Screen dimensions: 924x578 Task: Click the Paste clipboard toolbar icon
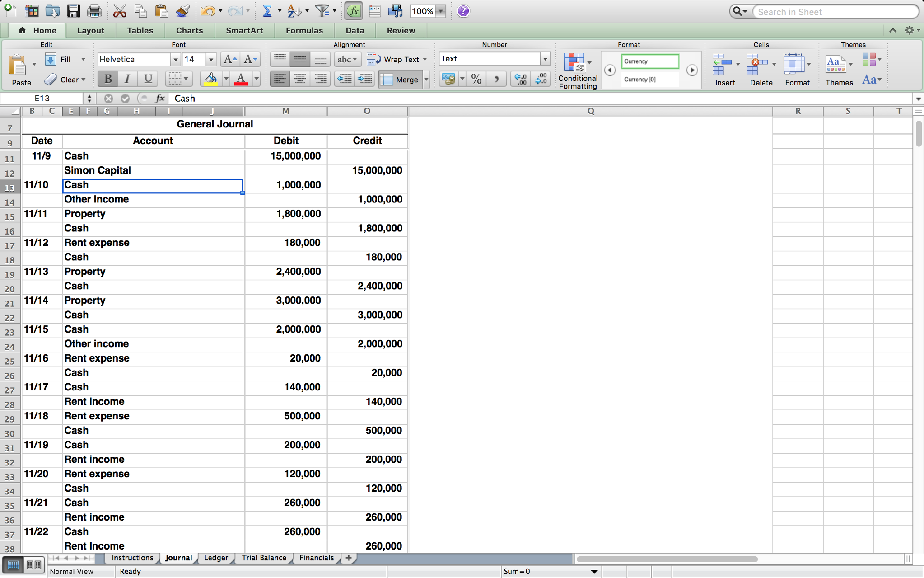click(161, 11)
